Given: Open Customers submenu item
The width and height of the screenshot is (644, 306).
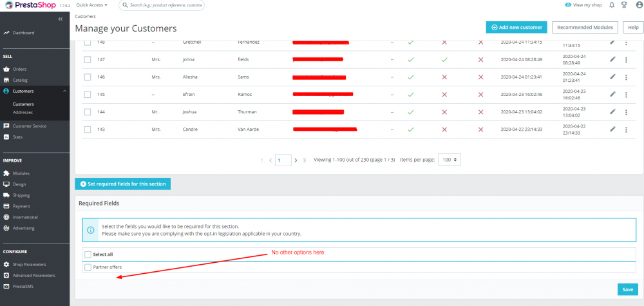Looking at the screenshot, I should [x=23, y=104].
